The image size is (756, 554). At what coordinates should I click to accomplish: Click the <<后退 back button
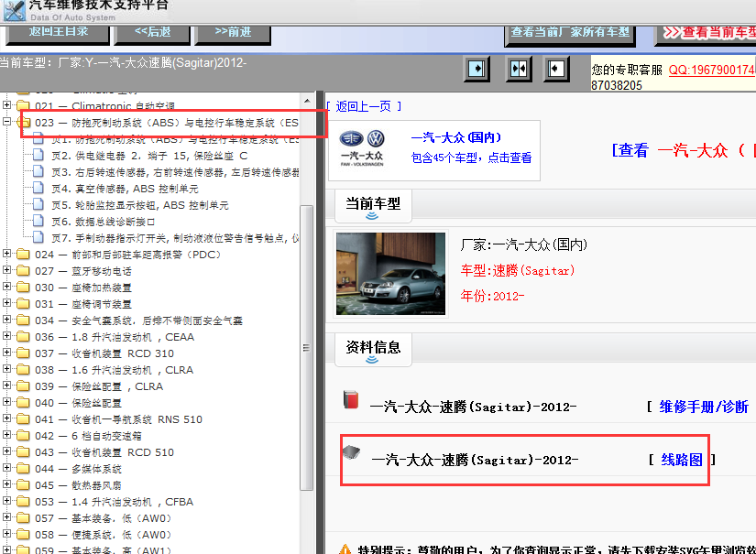point(152,34)
